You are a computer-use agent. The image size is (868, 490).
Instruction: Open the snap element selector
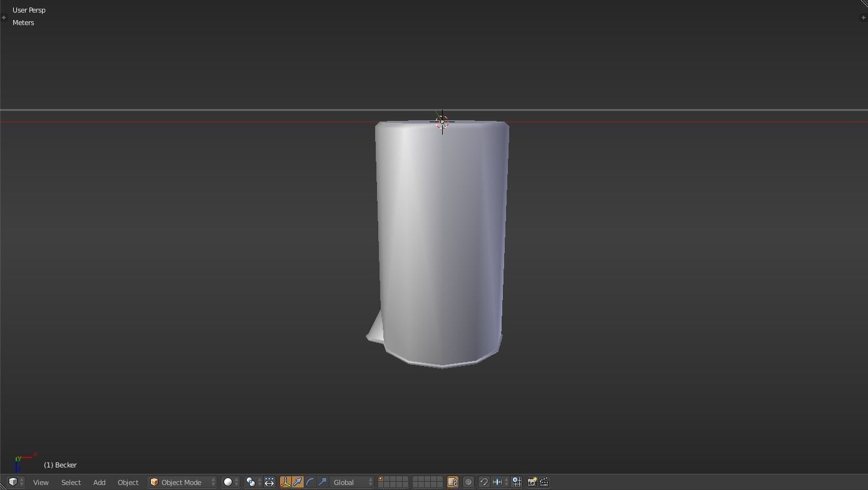(x=500, y=482)
